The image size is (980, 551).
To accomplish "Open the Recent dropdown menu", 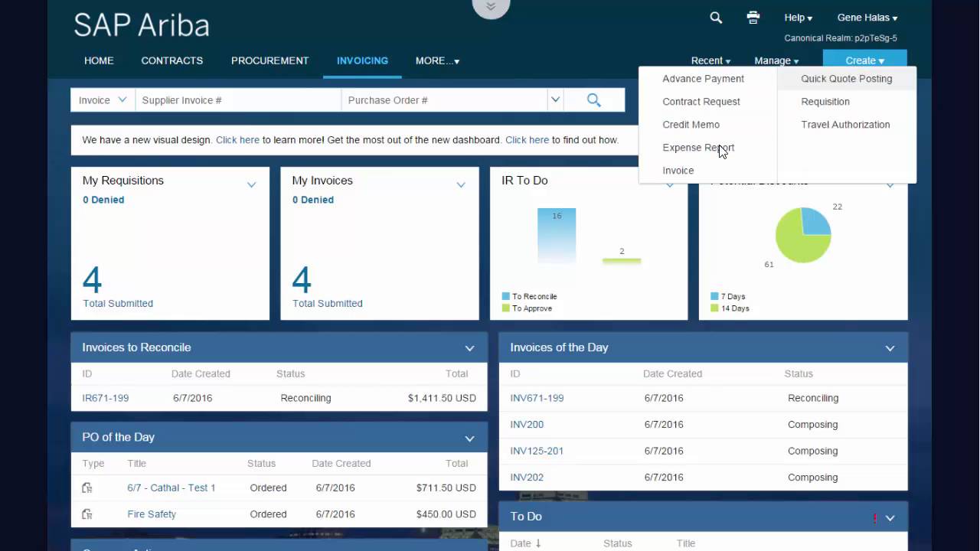I will pos(710,60).
